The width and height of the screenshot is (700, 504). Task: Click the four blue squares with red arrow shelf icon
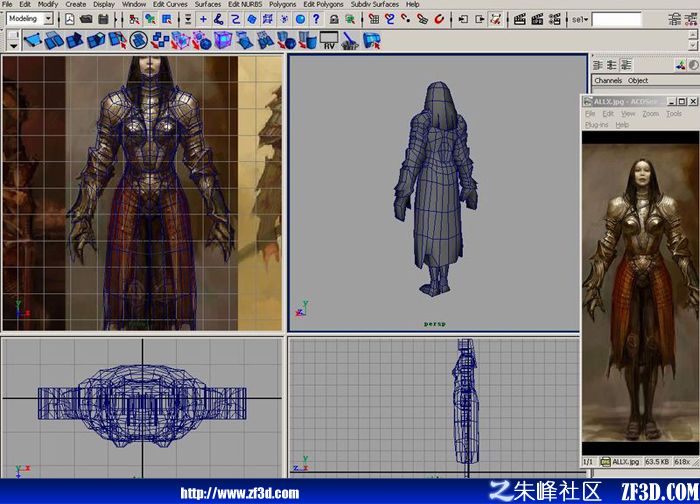pyautogui.click(x=160, y=41)
